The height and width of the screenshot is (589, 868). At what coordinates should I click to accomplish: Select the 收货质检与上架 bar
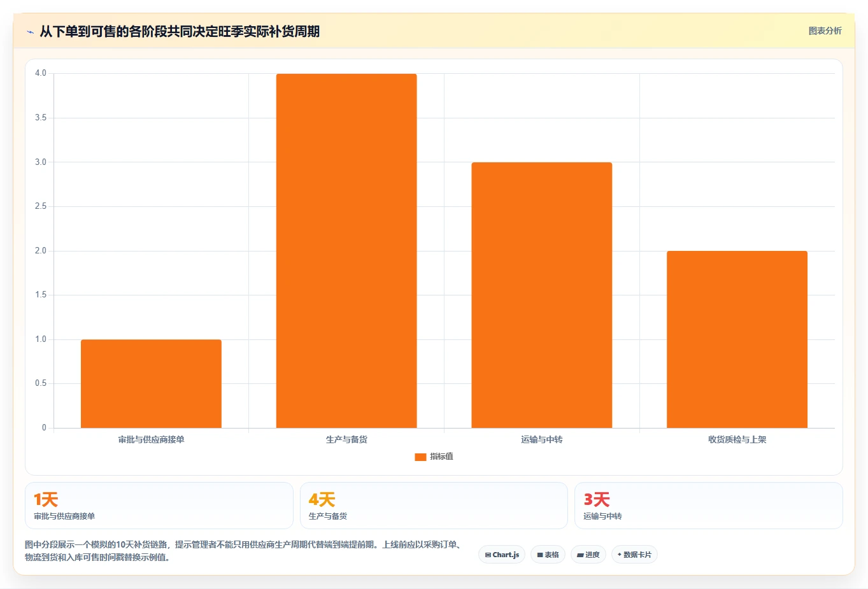click(737, 339)
